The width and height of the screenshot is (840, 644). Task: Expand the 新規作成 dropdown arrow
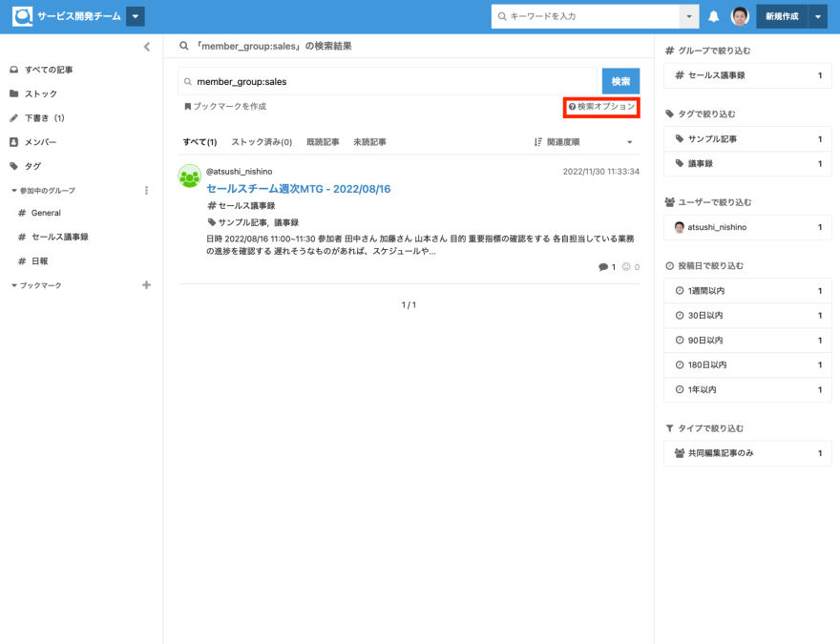pos(817,16)
